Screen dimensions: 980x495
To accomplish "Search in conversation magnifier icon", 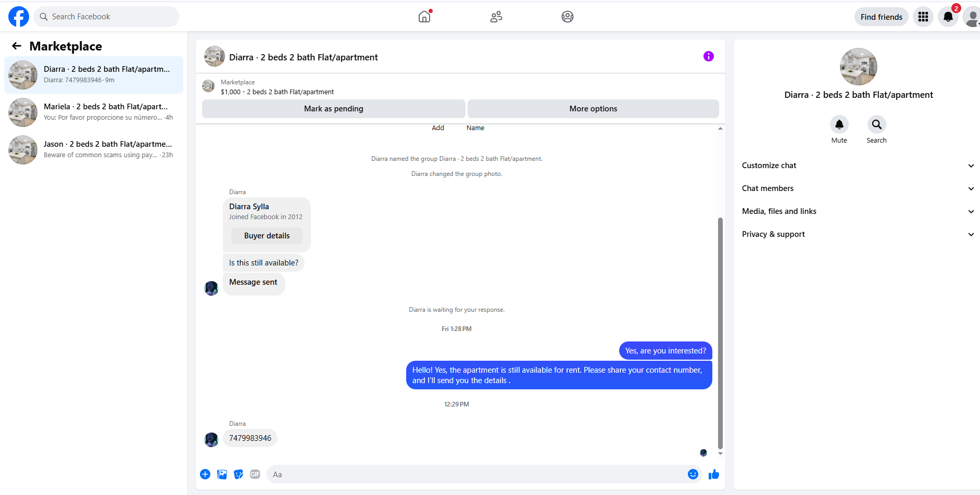I will tap(877, 124).
